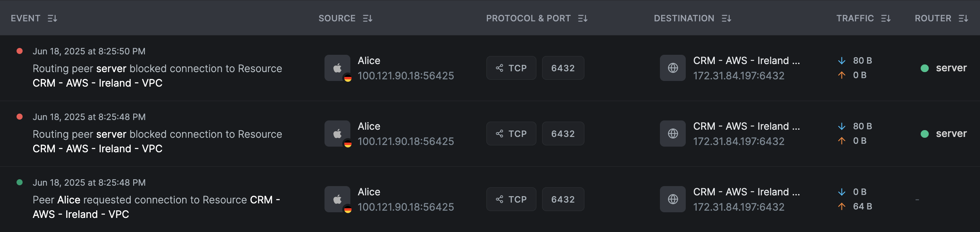
Task: Click the 6432 port button in the first row
Action: point(563,68)
